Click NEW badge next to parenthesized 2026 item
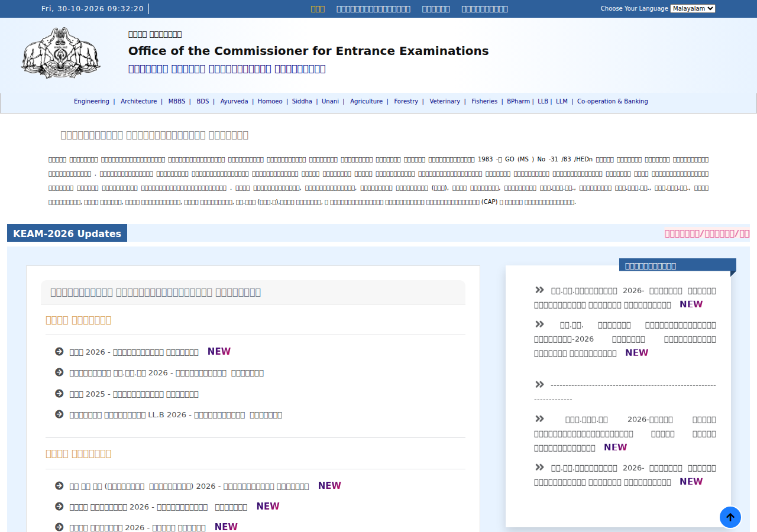757x532 pixels. pos(329,486)
